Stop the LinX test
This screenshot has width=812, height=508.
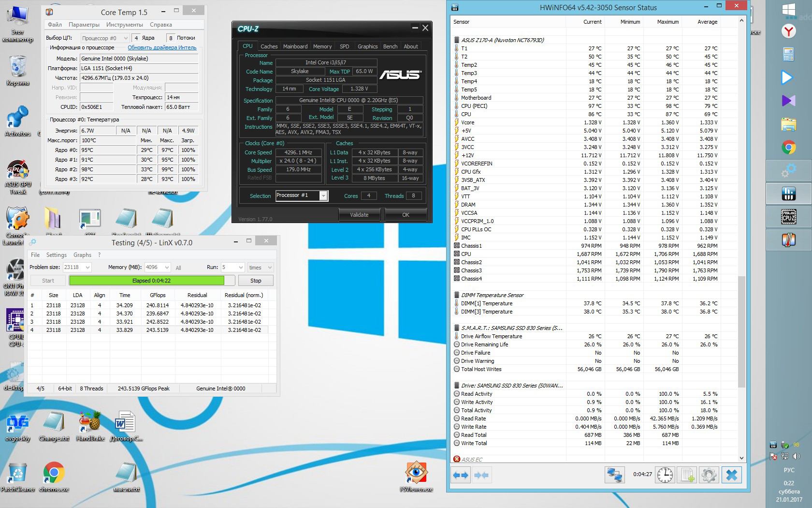[256, 281]
